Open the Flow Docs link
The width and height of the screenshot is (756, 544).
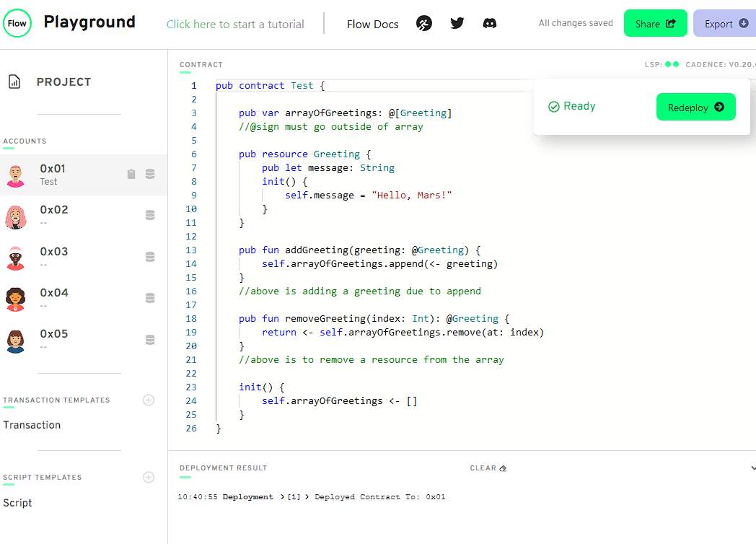373,24
